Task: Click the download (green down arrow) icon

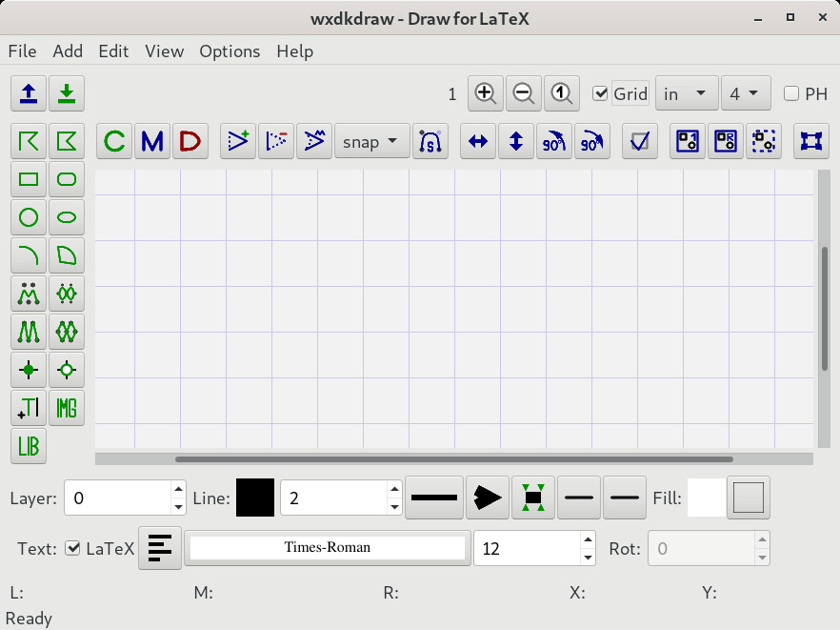Action: (67, 93)
